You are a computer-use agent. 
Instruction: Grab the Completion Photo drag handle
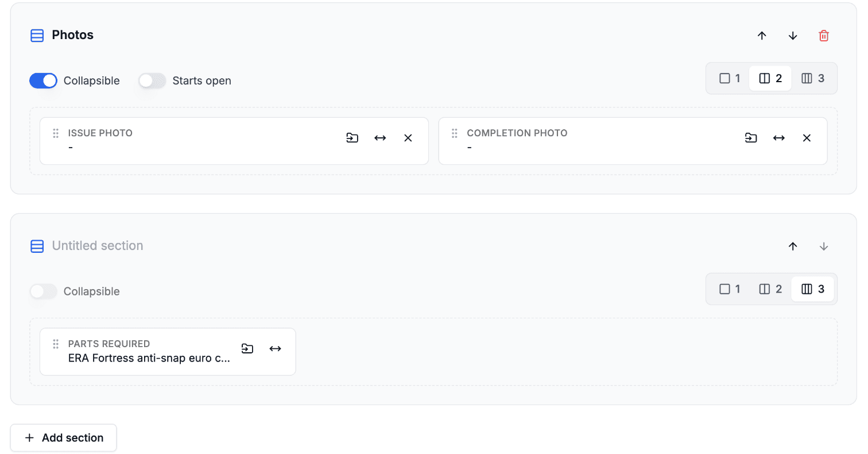click(455, 133)
